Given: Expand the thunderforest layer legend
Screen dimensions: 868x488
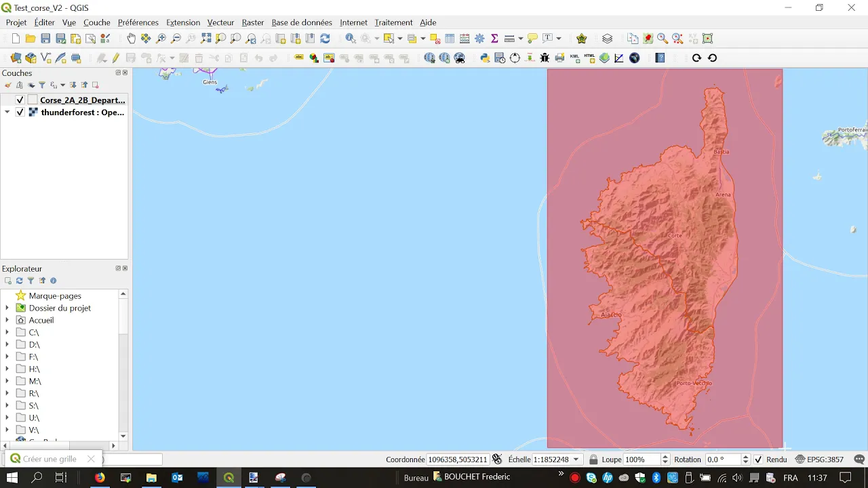Looking at the screenshot, I should point(7,113).
